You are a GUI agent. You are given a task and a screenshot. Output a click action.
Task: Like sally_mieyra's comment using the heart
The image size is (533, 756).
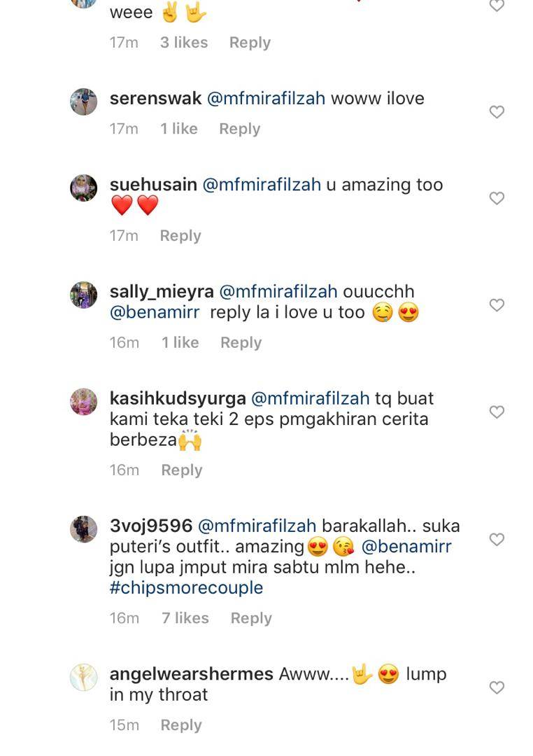497,305
